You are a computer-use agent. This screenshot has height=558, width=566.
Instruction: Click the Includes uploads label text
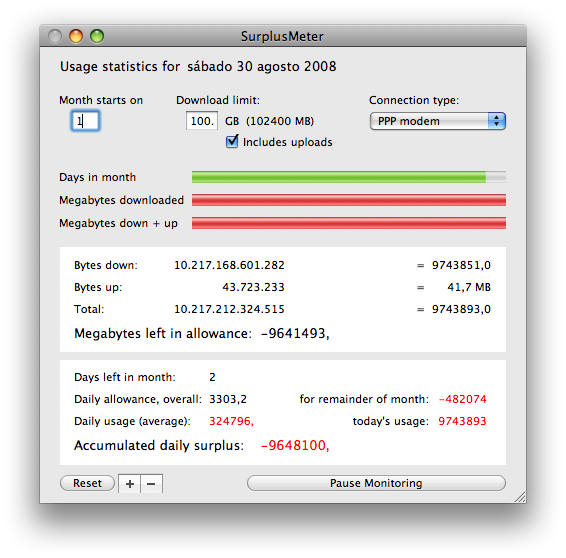(x=287, y=142)
